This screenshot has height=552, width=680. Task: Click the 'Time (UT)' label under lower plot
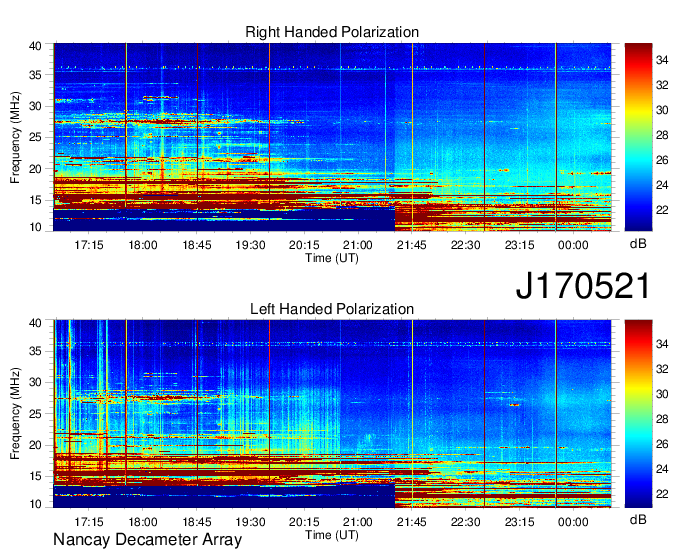(332, 535)
